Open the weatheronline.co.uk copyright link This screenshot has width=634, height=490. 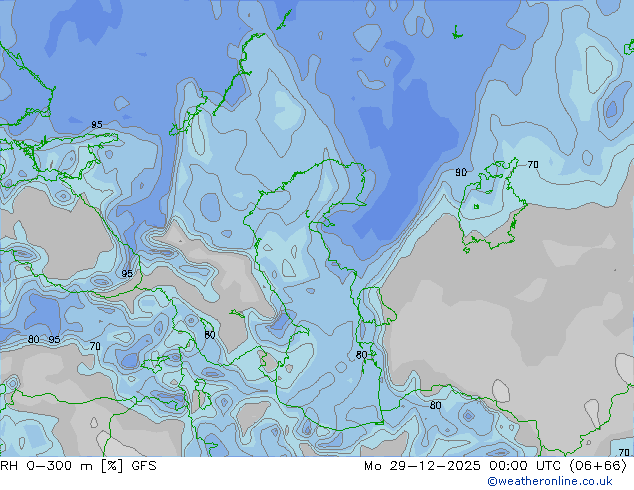550,481
